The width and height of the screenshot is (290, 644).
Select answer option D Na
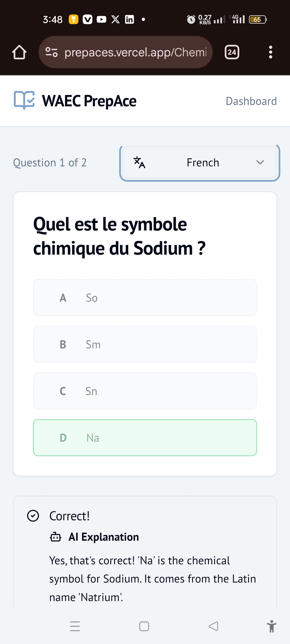(x=145, y=438)
